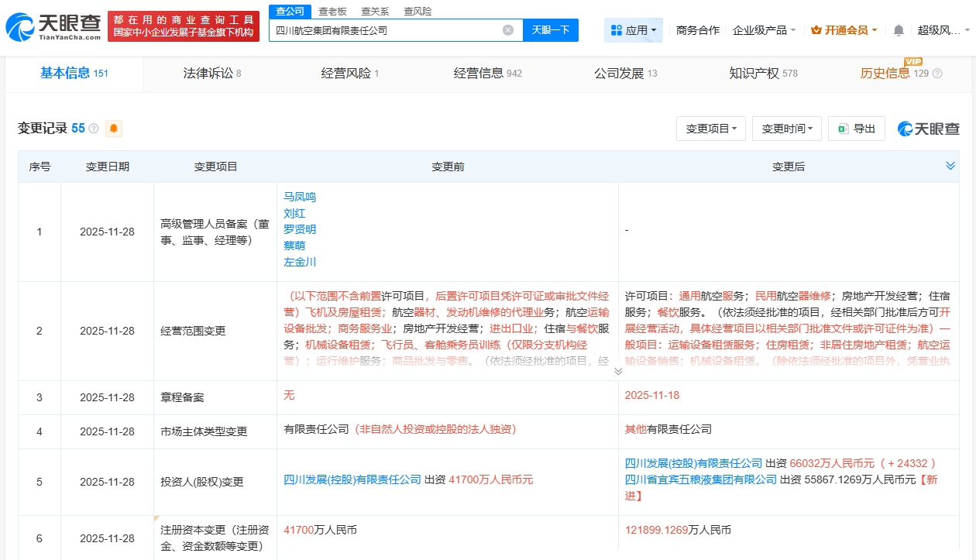The image size is (976, 560).
Task: Open the 开通会员 membership menu
Action: pos(844,30)
